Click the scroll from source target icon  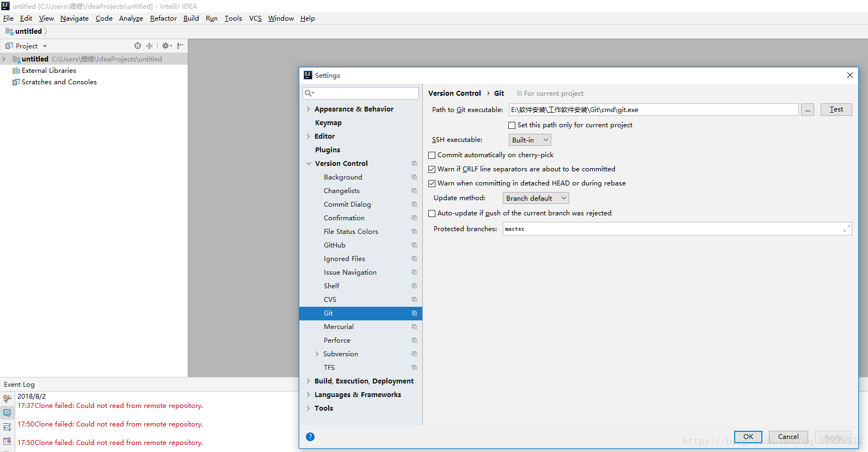click(138, 46)
